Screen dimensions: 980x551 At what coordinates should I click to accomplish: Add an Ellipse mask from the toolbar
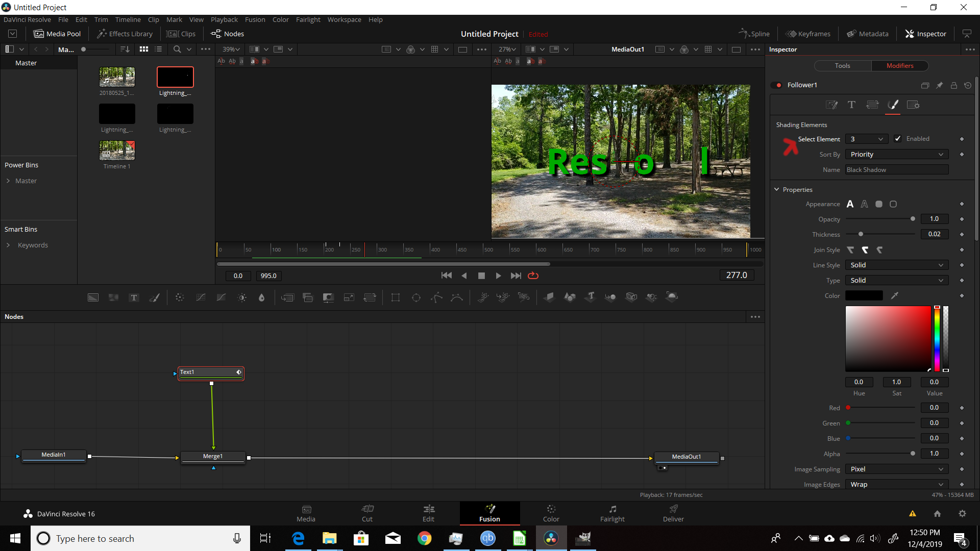coord(416,297)
